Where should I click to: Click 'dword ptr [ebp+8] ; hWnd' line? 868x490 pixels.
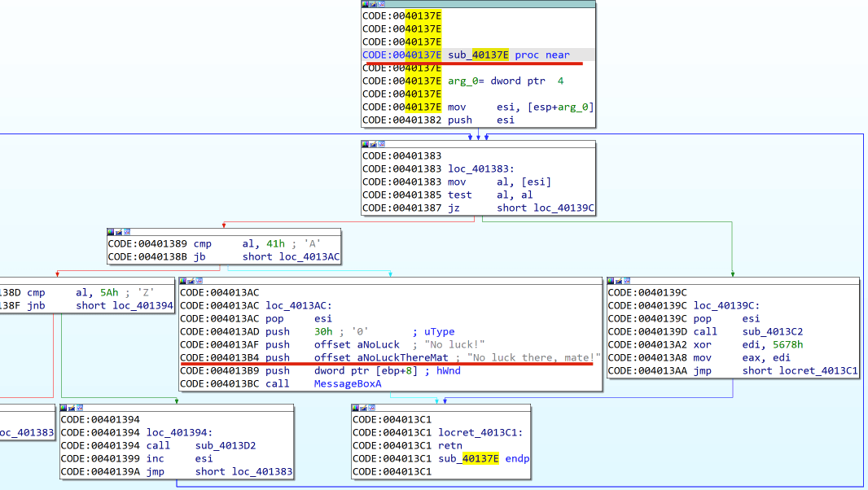click(x=387, y=370)
